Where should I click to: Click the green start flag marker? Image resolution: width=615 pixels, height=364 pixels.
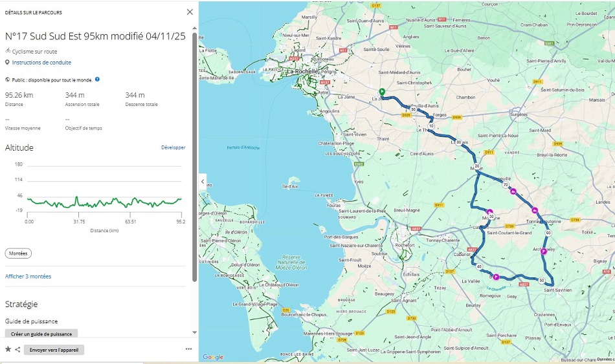coord(381,92)
